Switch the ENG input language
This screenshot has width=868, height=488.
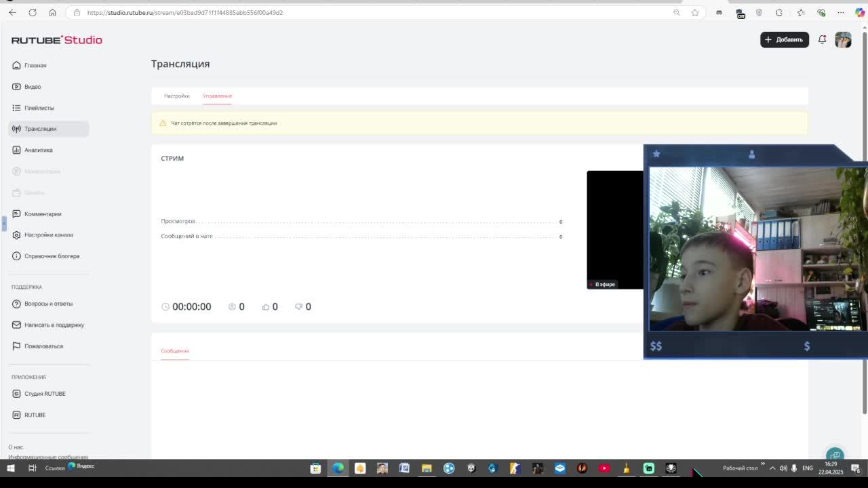click(x=808, y=468)
